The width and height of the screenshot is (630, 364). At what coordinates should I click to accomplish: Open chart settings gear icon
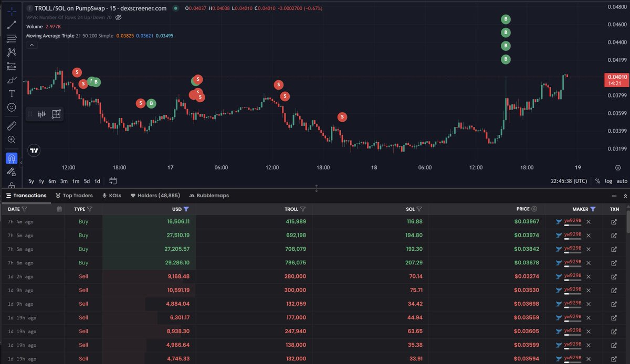click(x=618, y=167)
